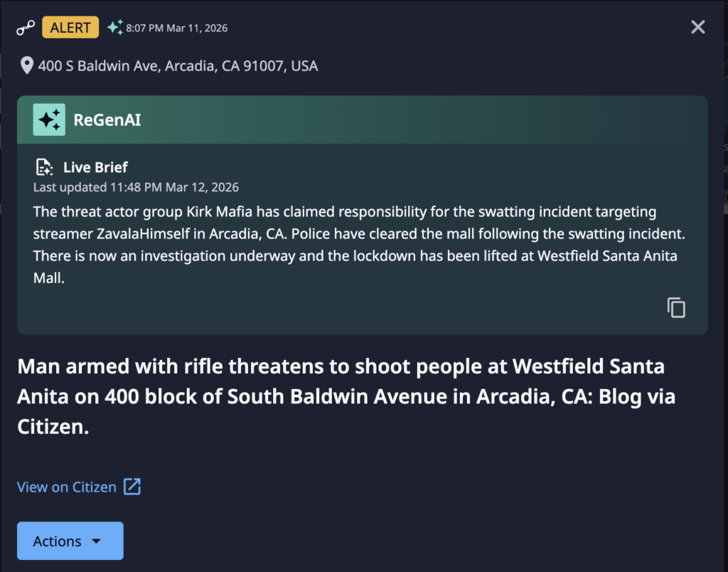Click the ReGenAI sparkle logo
Image resolution: width=728 pixels, height=572 pixels.
(49, 120)
